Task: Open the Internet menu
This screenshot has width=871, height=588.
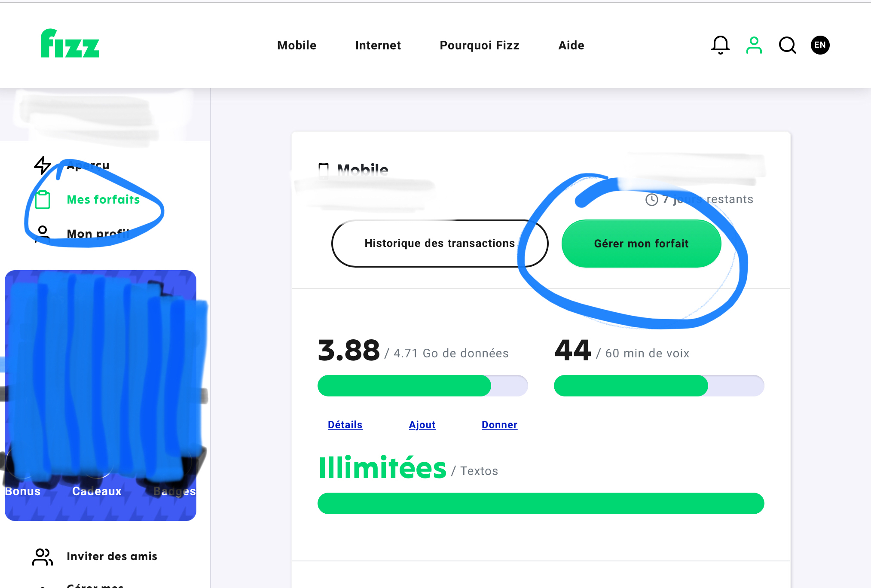Action: [x=378, y=45]
